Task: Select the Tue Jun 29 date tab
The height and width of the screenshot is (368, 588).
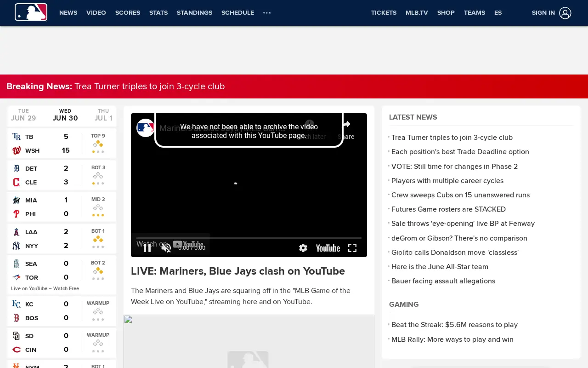Action: (23, 115)
